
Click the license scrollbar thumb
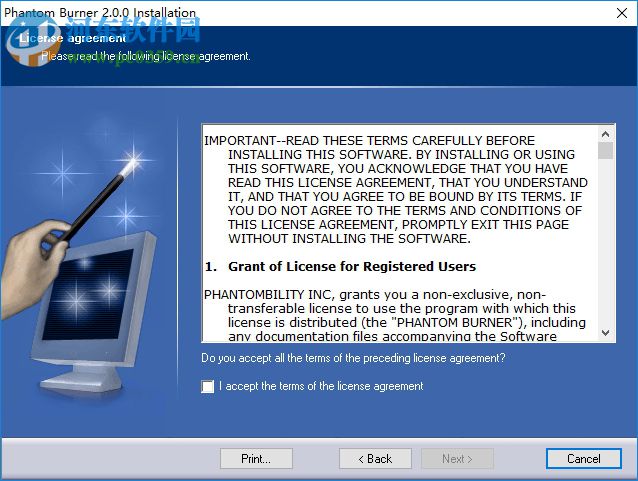coord(605,150)
